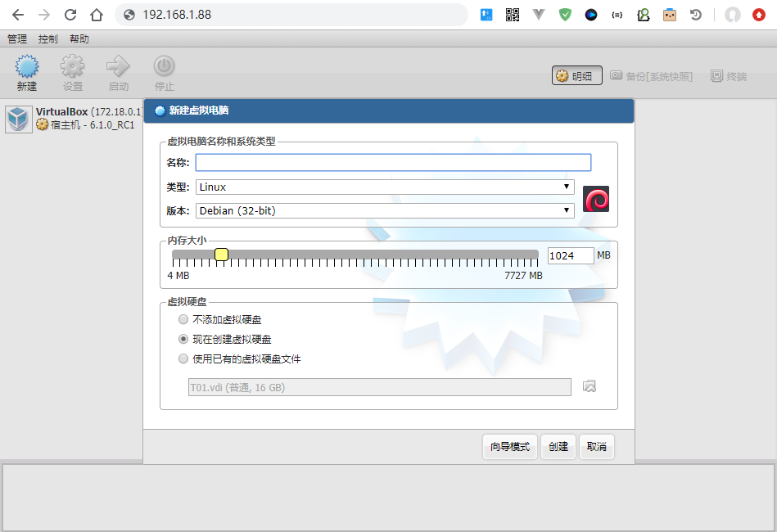Select 使用已有的虚拟硬盘文件 radio button
The image size is (777, 532).
(183, 358)
